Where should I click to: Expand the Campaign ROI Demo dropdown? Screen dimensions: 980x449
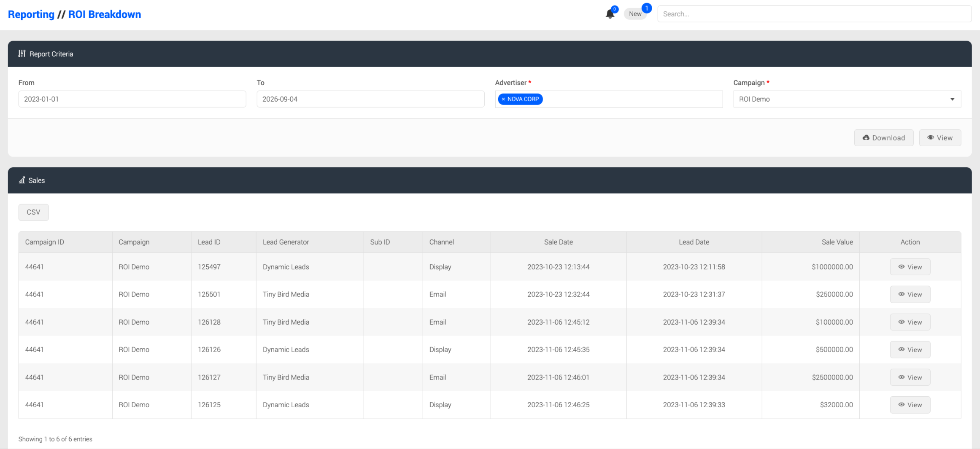847,99
